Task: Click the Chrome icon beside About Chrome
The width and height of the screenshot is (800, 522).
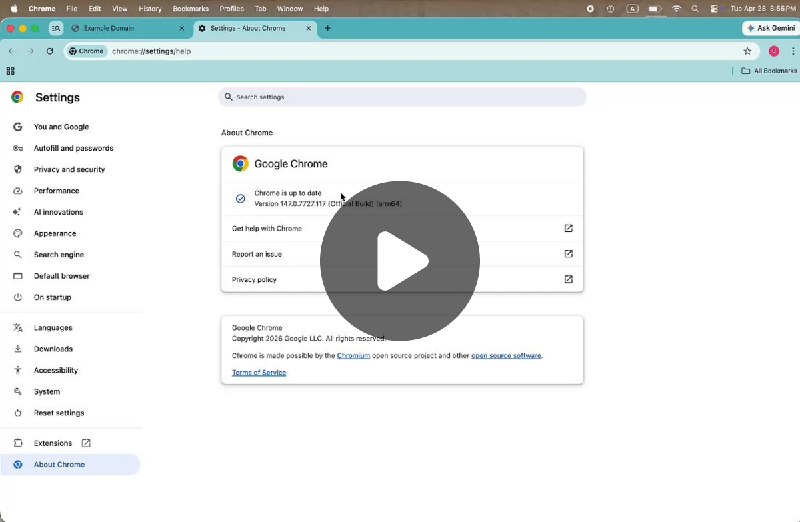Action: tap(18, 464)
